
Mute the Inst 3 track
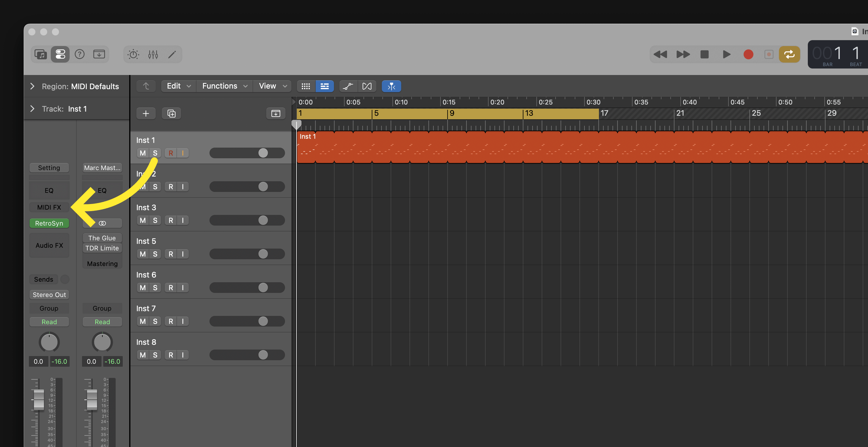tap(143, 221)
